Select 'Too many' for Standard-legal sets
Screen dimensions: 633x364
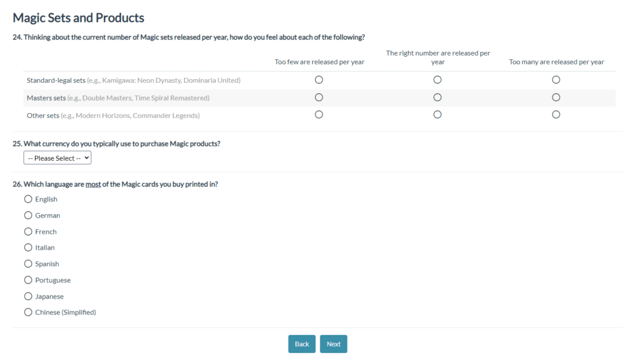556,80
